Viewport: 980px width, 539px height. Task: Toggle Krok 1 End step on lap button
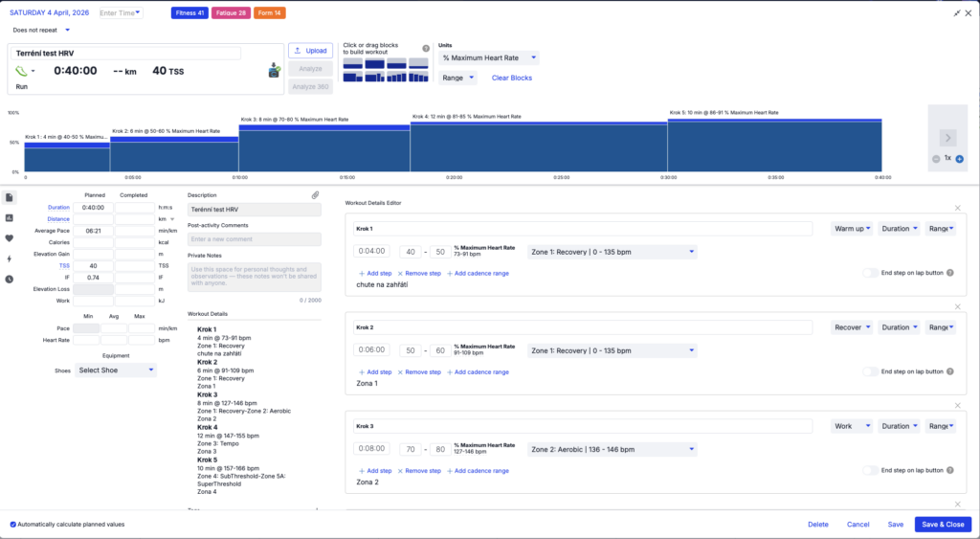coord(870,273)
